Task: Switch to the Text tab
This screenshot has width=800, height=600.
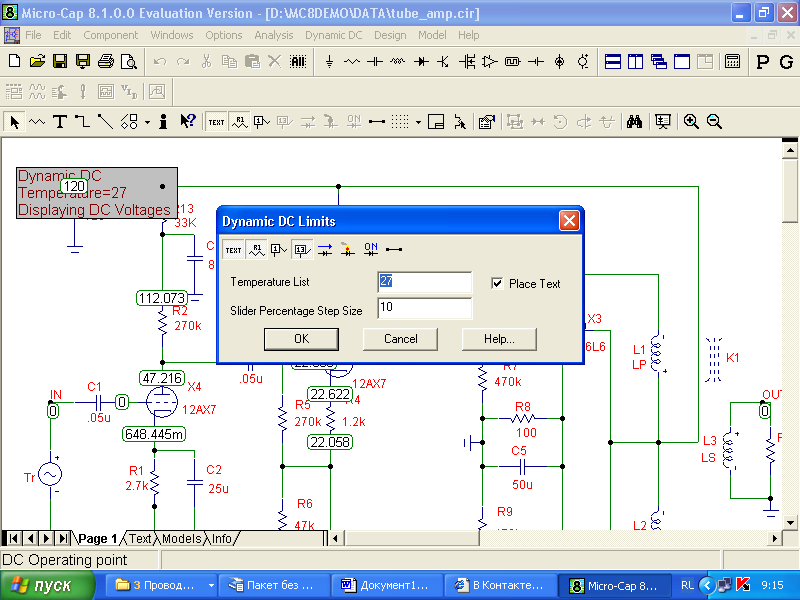Action: [x=139, y=539]
